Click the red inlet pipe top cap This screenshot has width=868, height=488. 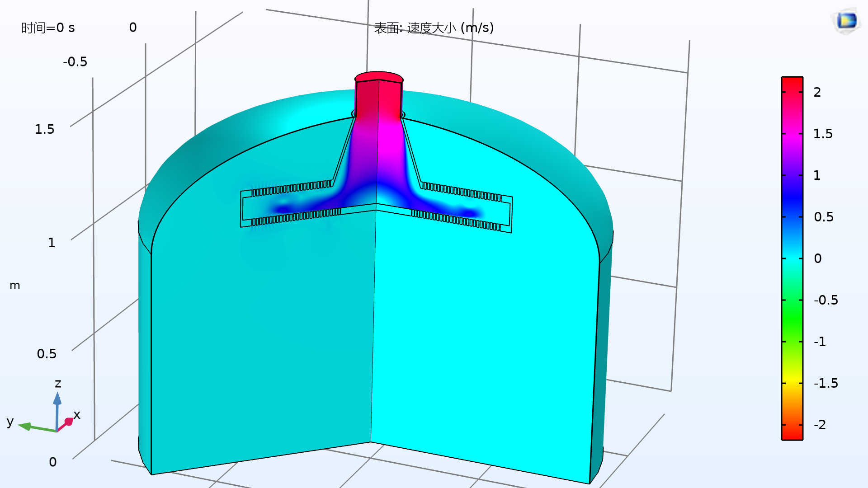(x=379, y=77)
